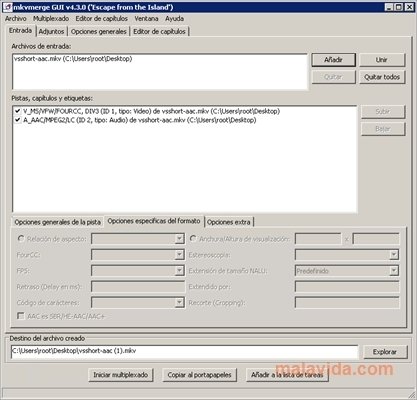Image resolution: width=417 pixels, height=400 pixels.
Task: Switch to the Opciones extra tab
Action: tap(229, 222)
